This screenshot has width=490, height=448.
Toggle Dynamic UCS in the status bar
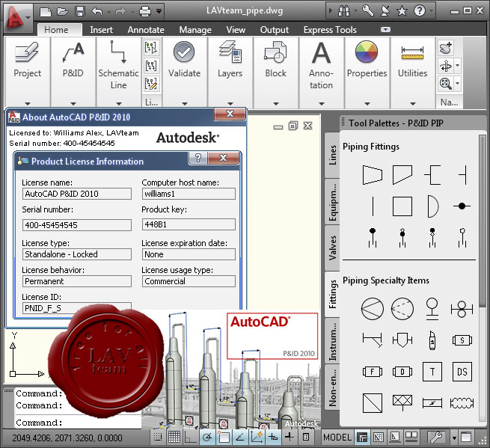pyautogui.click(x=257, y=437)
